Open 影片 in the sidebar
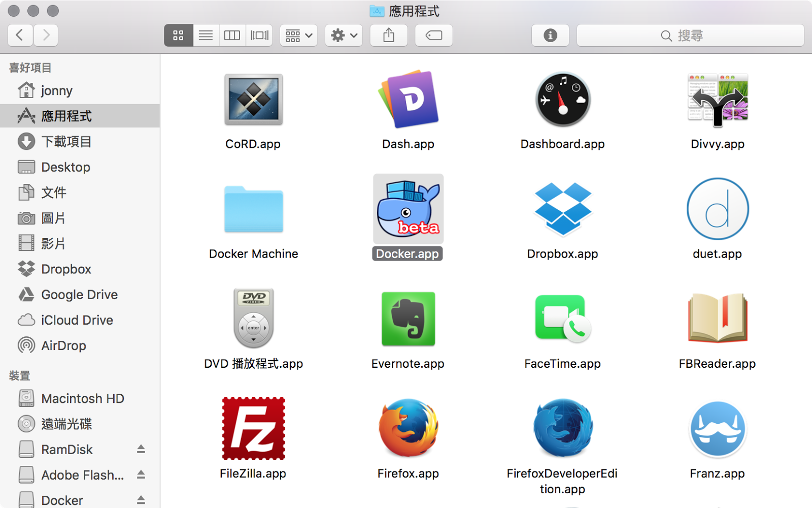The width and height of the screenshot is (812, 508). (x=80, y=243)
